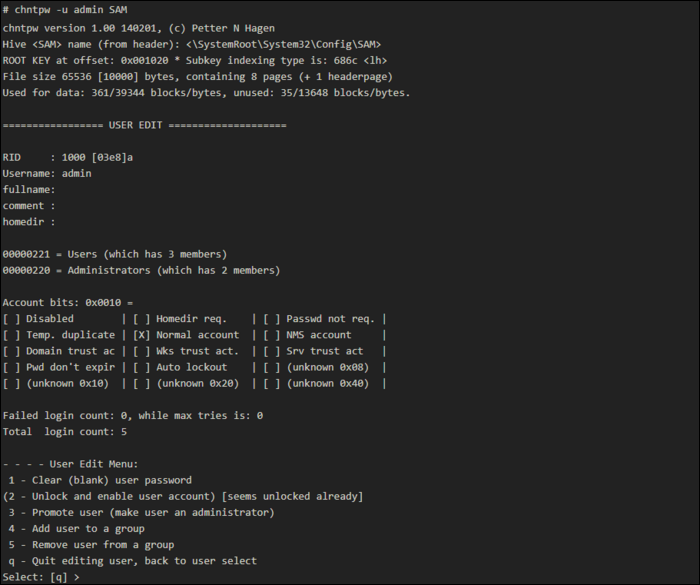
Task: Click menu option 1 Clear user password
Action: pyautogui.click(x=100, y=481)
